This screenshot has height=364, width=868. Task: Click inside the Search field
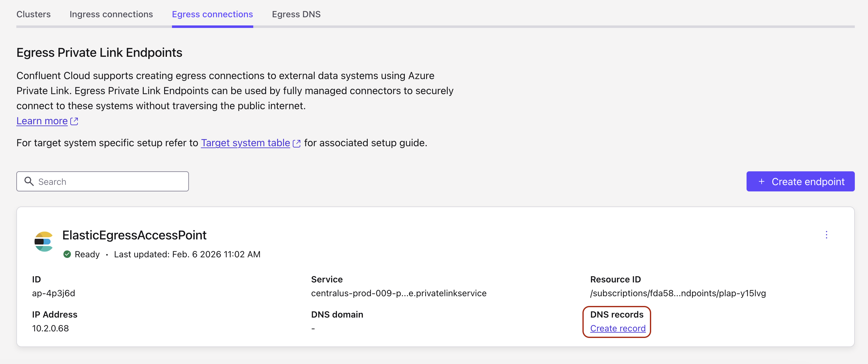(101, 181)
